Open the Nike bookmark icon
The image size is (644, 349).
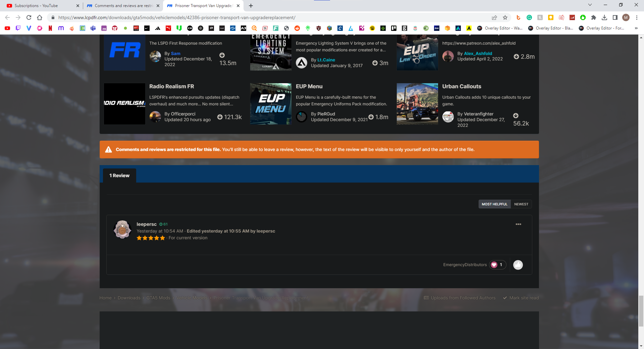pyautogui.click(x=147, y=28)
